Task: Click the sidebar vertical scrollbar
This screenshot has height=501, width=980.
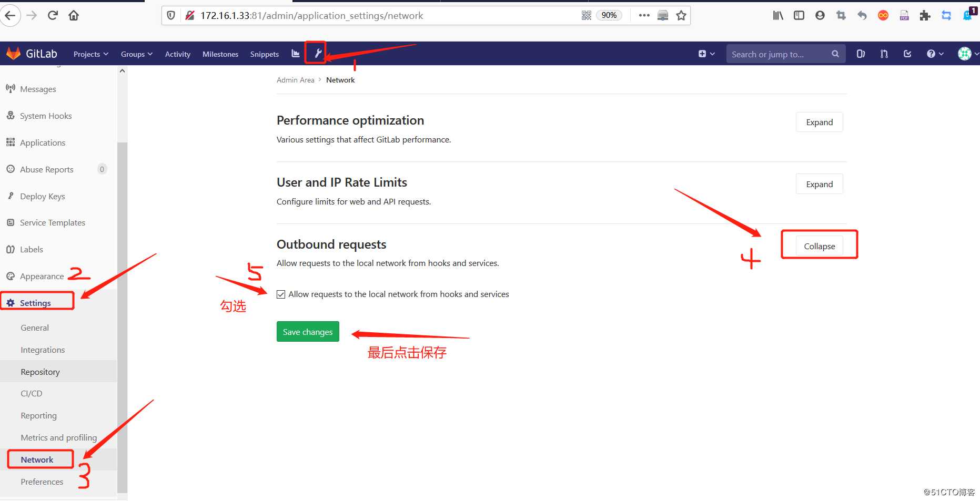Action: pos(123,318)
